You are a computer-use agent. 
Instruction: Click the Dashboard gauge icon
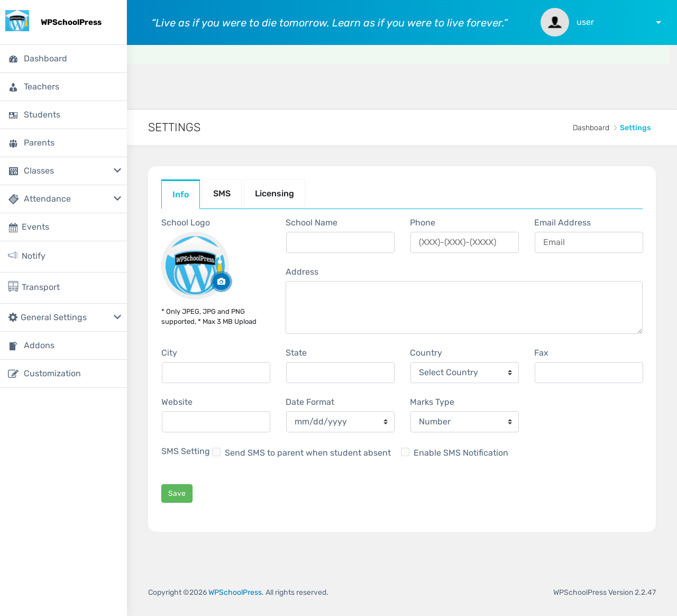coord(13,59)
